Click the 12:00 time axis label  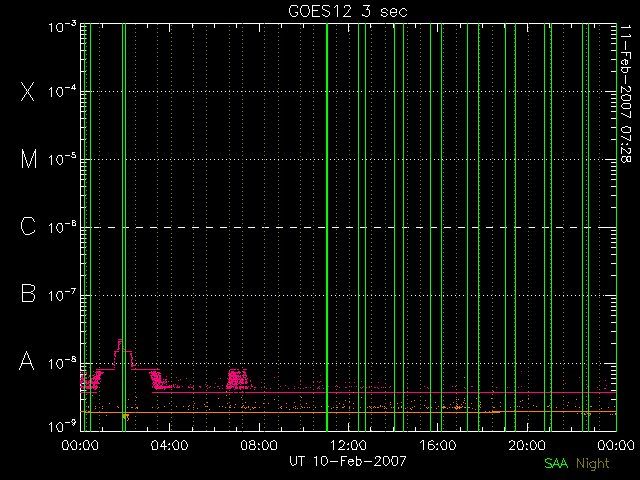(348, 445)
